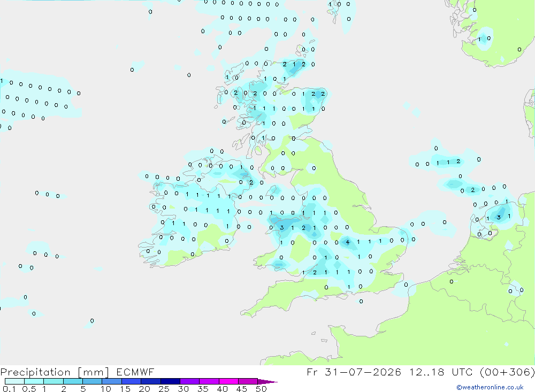Viewport: 535px width, 392px height.
Task: Open the weatheronline.co.uk credit link
Action: (490, 387)
